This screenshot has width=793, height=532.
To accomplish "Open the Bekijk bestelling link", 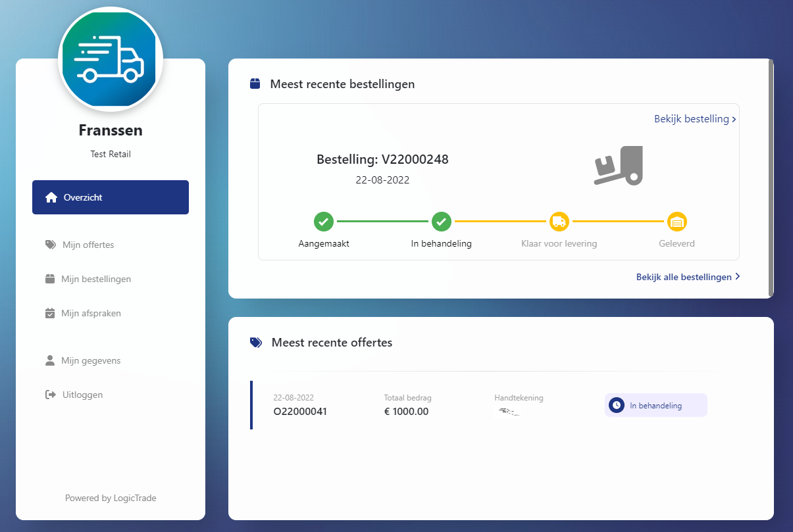I will (692, 119).
